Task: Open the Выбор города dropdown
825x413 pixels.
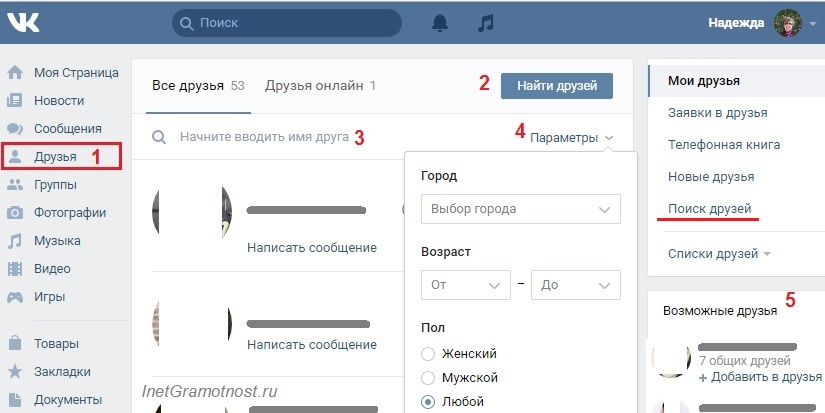Action: pyautogui.click(x=521, y=209)
